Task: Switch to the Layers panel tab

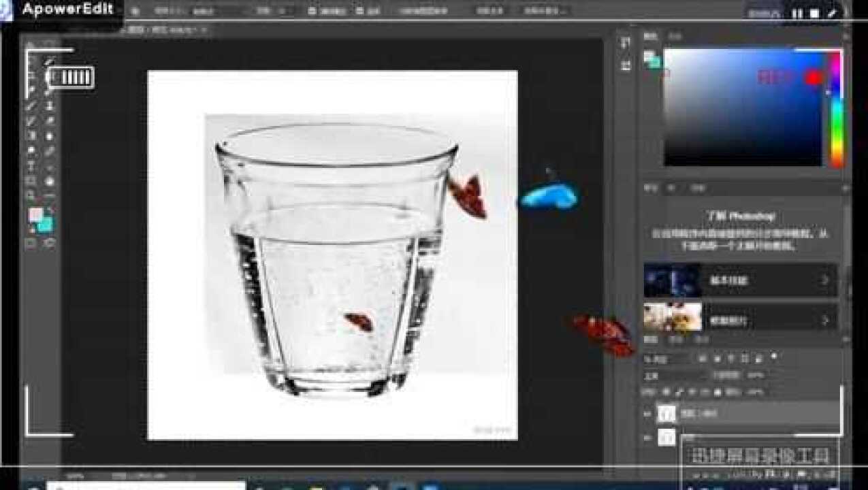Action: coord(652,339)
